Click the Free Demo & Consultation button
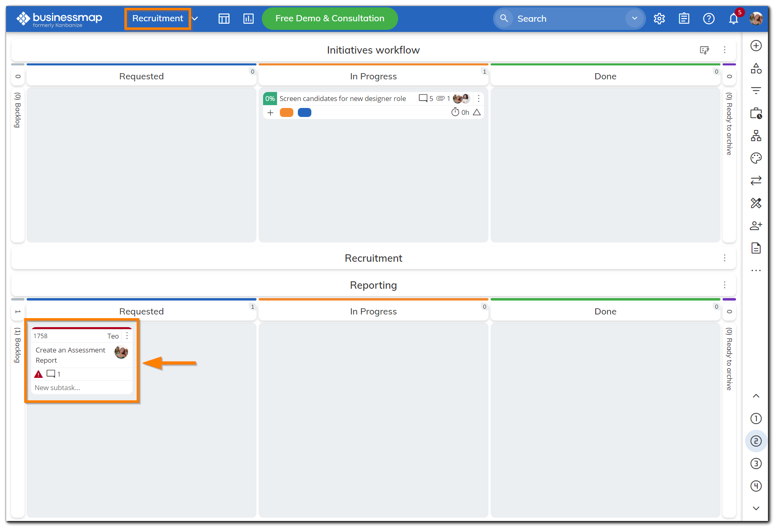Viewport: 779px width, 532px height. [330, 18]
